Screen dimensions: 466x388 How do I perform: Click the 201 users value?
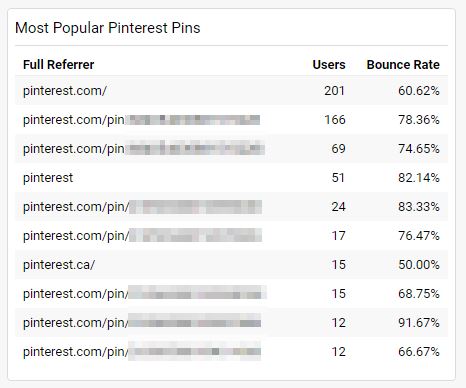pyautogui.click(x=334, y=91)
